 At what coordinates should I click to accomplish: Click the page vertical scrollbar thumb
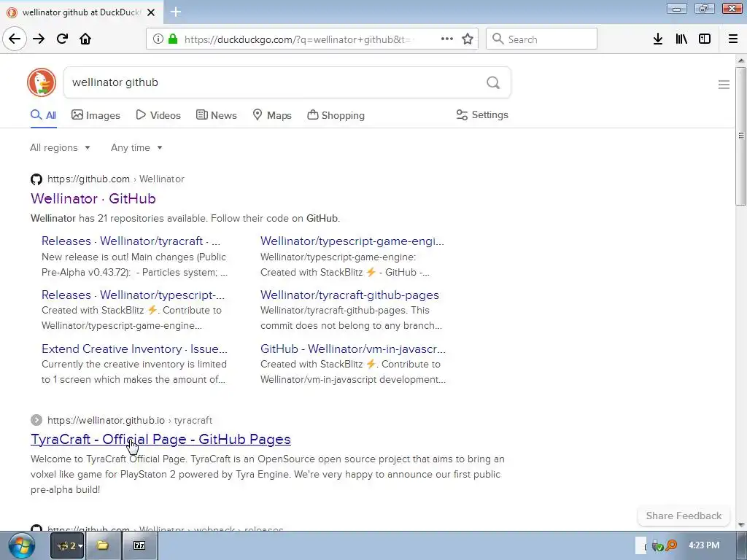click(741, 136)
